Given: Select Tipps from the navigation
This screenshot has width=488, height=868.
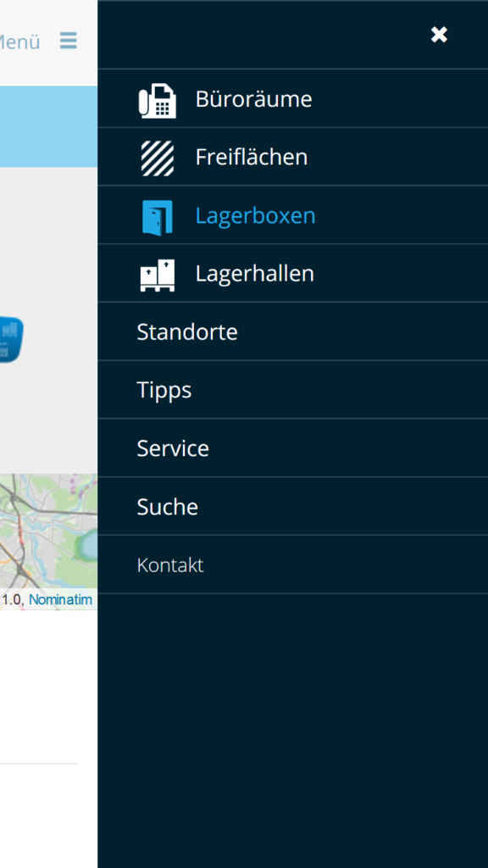Looking at the screenshot, I should 292,390.
